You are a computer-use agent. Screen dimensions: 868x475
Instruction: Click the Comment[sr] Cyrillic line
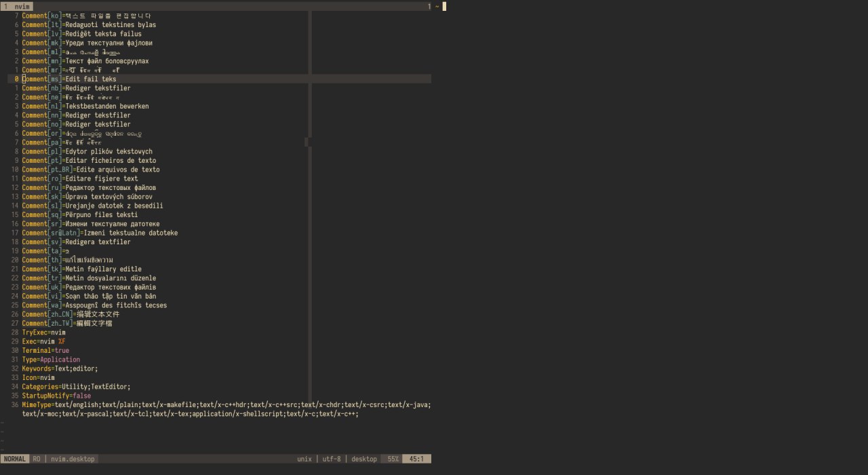[91, 224]
